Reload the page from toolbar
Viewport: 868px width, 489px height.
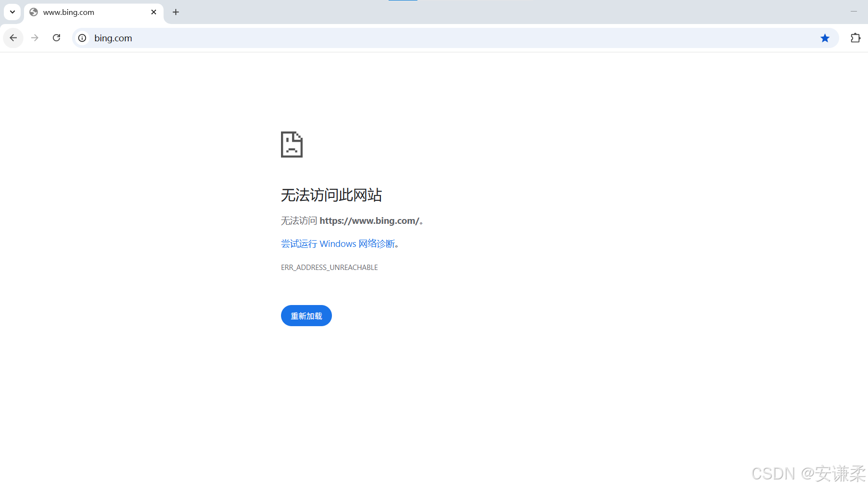point(56,38)
